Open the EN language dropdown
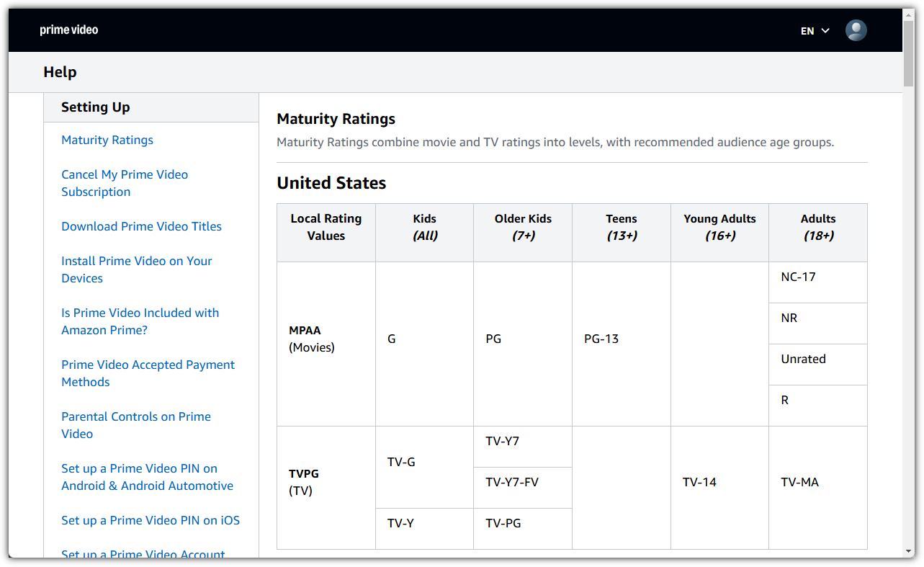The image size is (924, 567). point(815,31)
